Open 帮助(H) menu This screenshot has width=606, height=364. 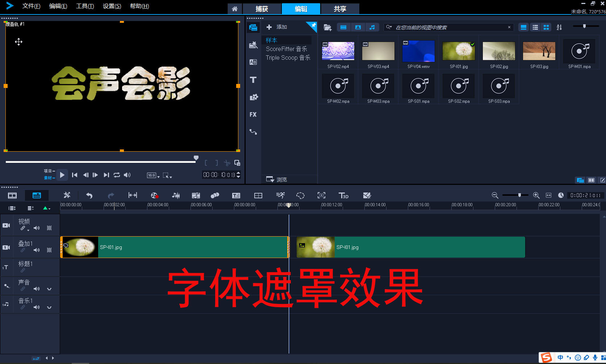tap(139, 6)
